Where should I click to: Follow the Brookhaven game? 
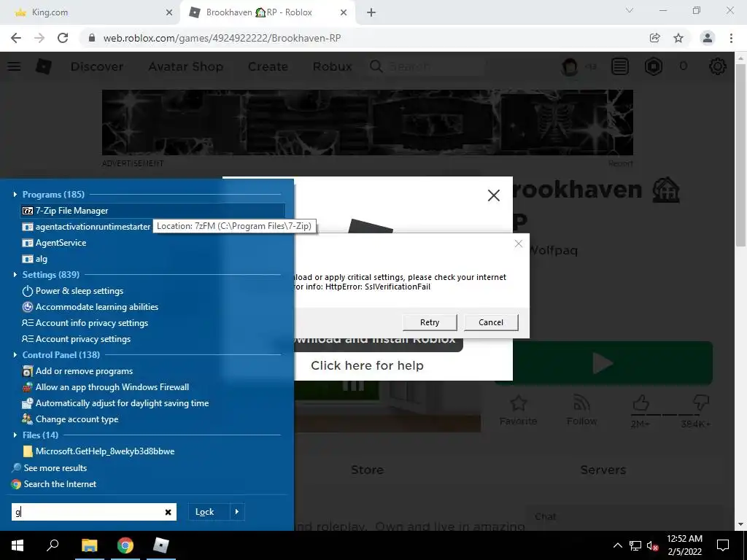[581, 410]
